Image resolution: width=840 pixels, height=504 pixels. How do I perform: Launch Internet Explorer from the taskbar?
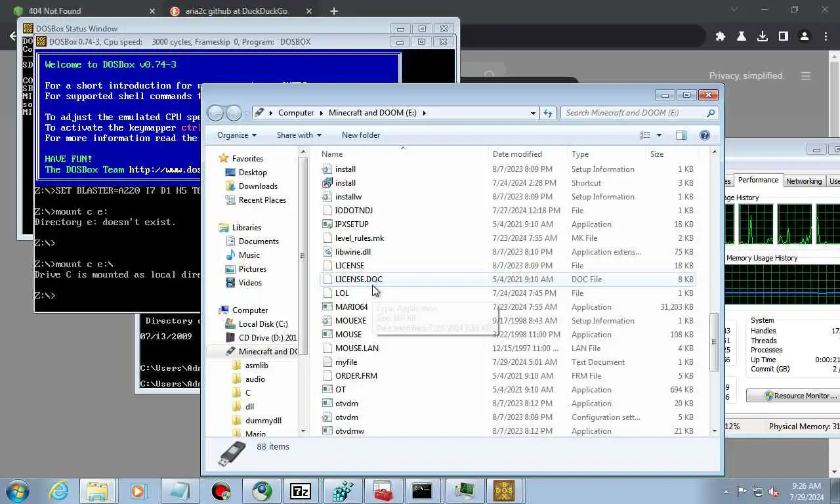59,491
